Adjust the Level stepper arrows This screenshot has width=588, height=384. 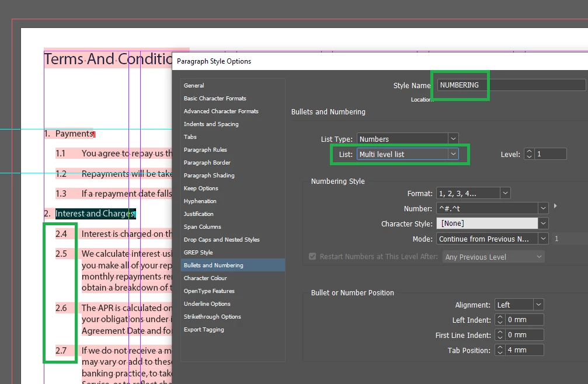(529, 154)
